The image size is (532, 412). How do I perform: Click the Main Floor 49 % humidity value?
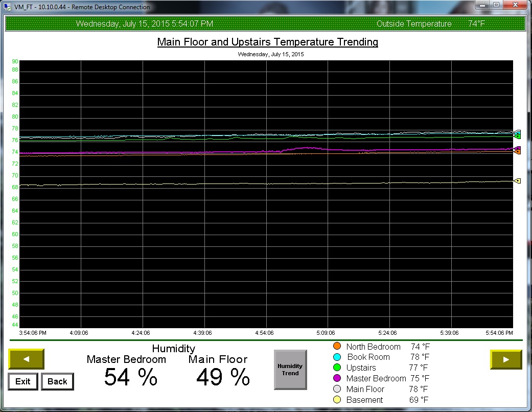223,378
